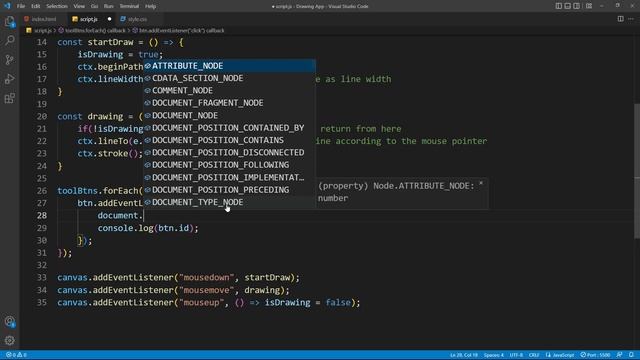The height and width of the screenshot is (360, 640).
Task: Open the Explorer view in activity bar
Action: [x=9, y=21]
